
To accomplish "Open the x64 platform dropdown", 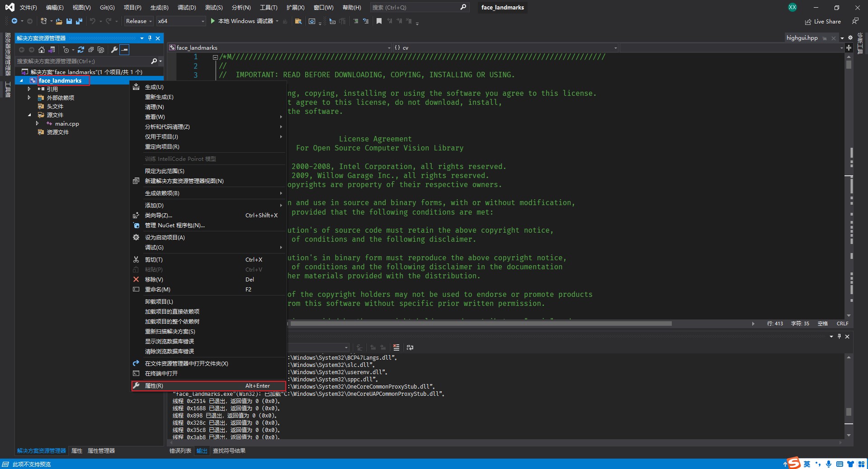I will [x=181, y=21].
